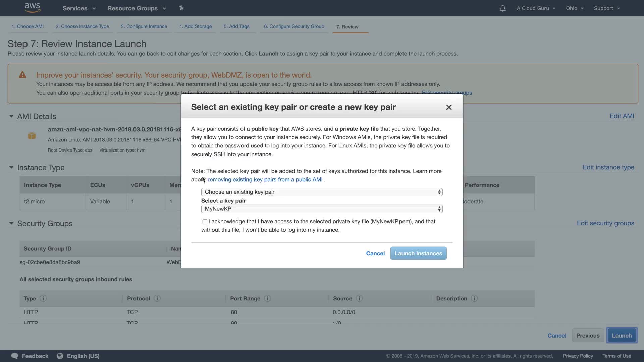Click Cancel in the key pair dialog
Viewport: 644px width, 362px height.
375,253
